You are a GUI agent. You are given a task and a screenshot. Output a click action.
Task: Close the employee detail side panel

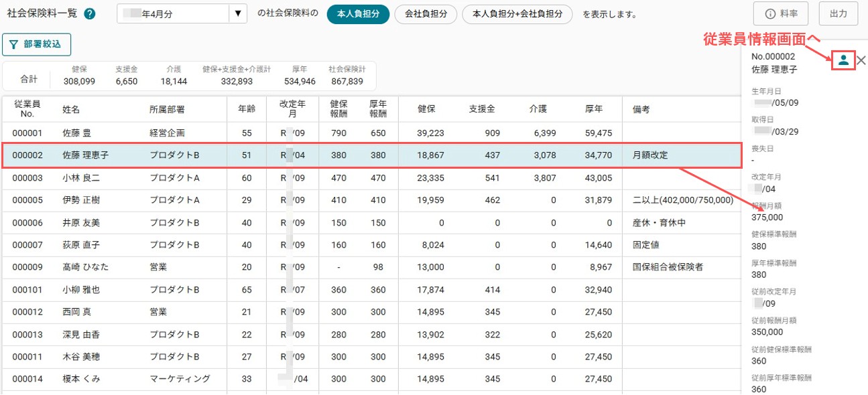click(x=861, y=60)
